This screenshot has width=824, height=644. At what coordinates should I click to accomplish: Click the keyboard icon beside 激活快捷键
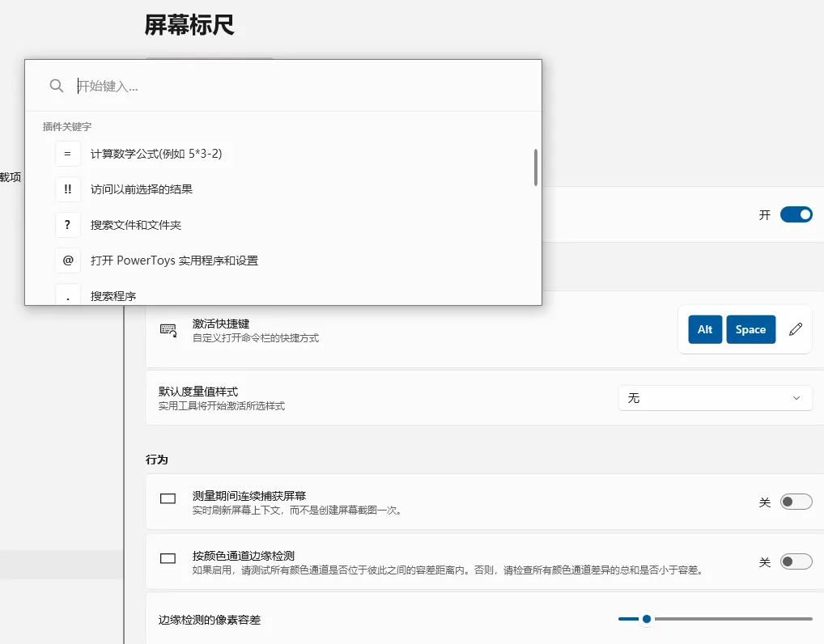coord(168,330)
